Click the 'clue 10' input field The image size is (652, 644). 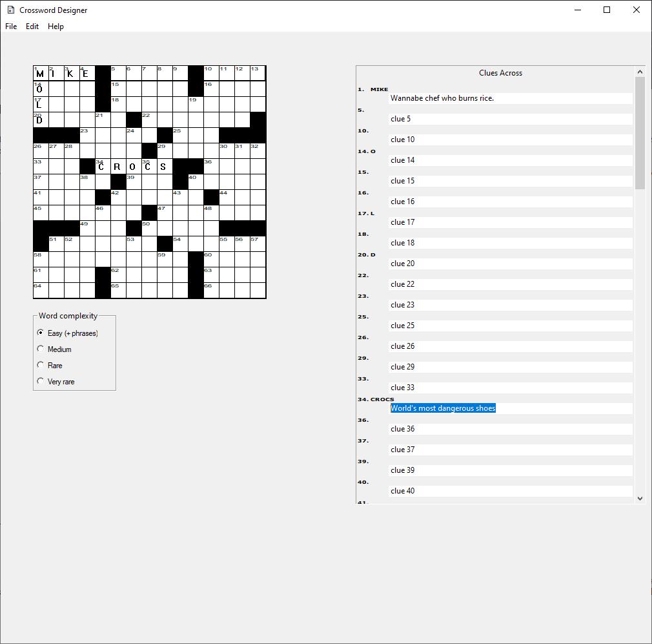coord(511,140)
